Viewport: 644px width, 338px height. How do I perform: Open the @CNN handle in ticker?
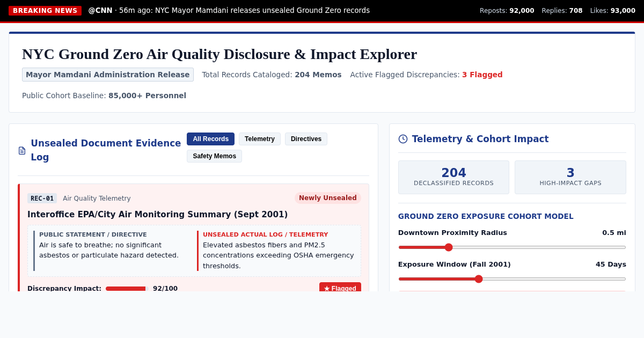click(100, 10)
